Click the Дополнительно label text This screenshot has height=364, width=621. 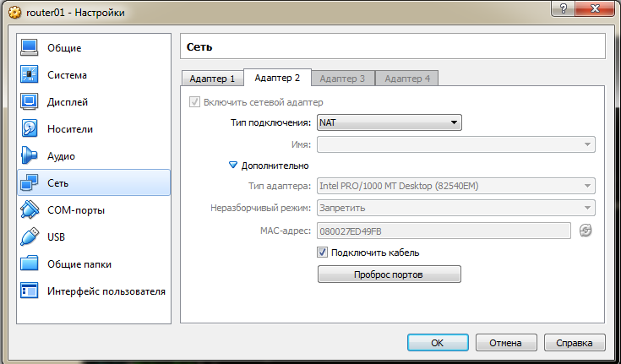tap(275, 166)
